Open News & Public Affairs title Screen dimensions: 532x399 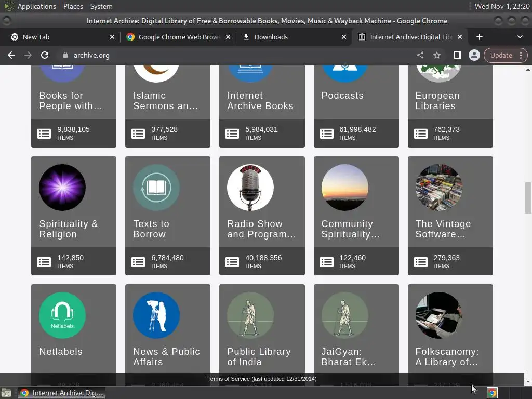pos(167,357)
